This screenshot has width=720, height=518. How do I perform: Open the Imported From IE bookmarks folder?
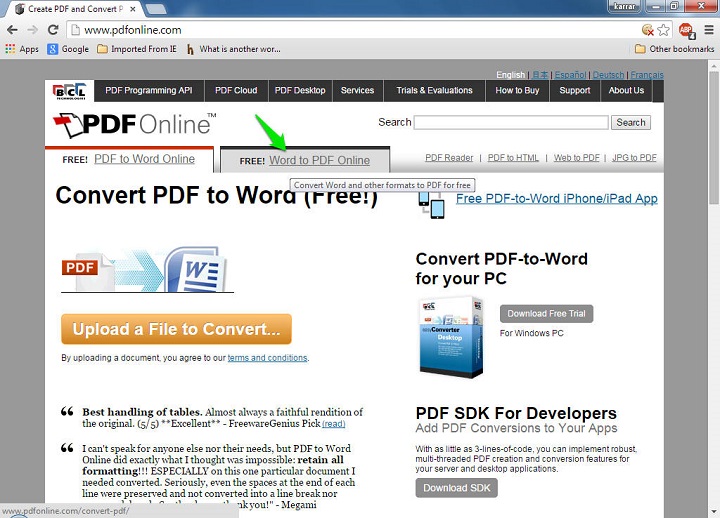137,49
